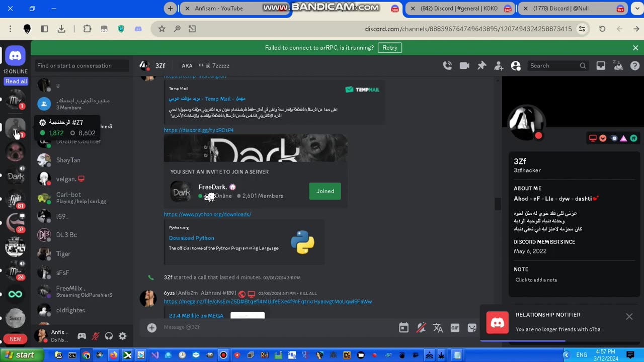Toggle browser sidebar panel icon
The height and width of the screenshot is (362, 644).
(x=44, y=29)
